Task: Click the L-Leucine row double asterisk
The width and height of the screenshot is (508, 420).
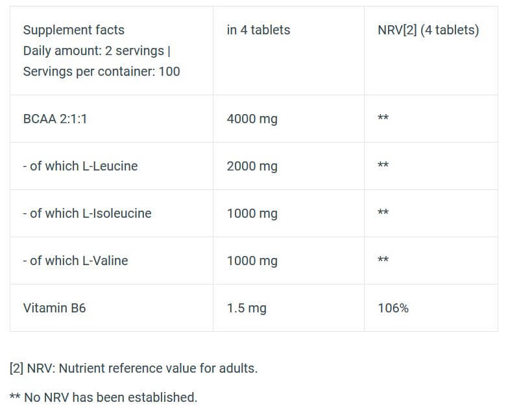Action: coord(383,166)
